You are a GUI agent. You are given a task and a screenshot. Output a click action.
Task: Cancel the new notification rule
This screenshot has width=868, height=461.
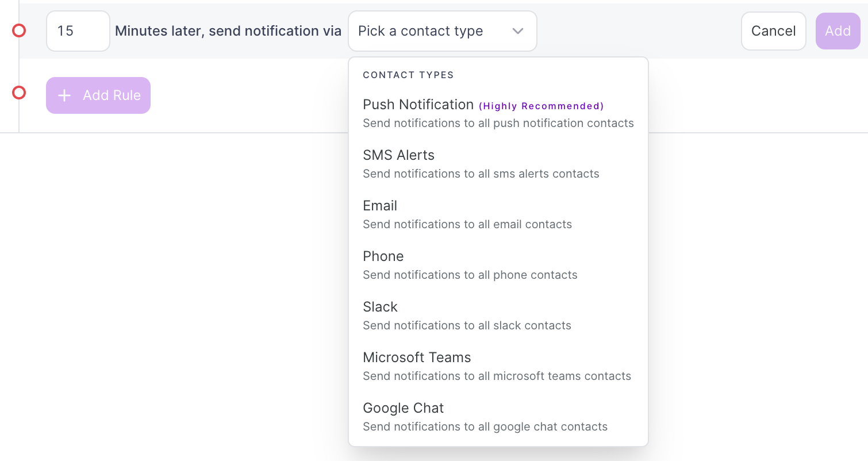773,31
